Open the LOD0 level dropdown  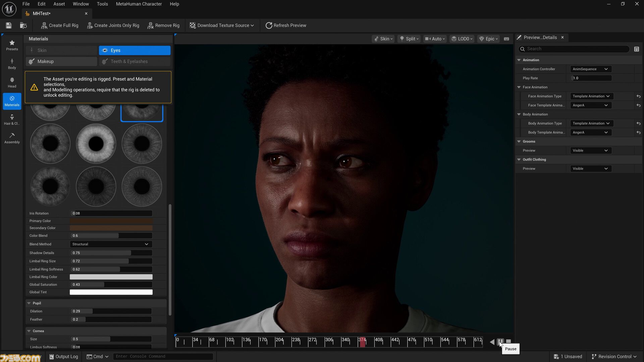pos(462,39)
